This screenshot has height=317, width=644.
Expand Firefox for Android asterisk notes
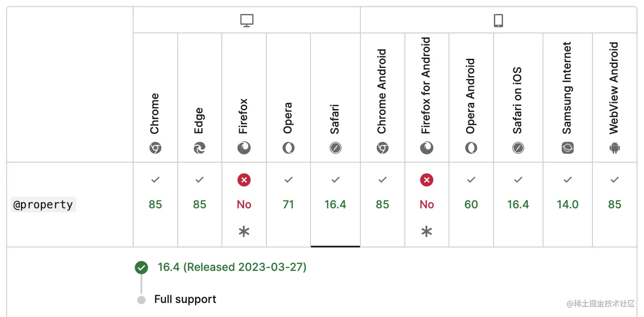point(426,232)
